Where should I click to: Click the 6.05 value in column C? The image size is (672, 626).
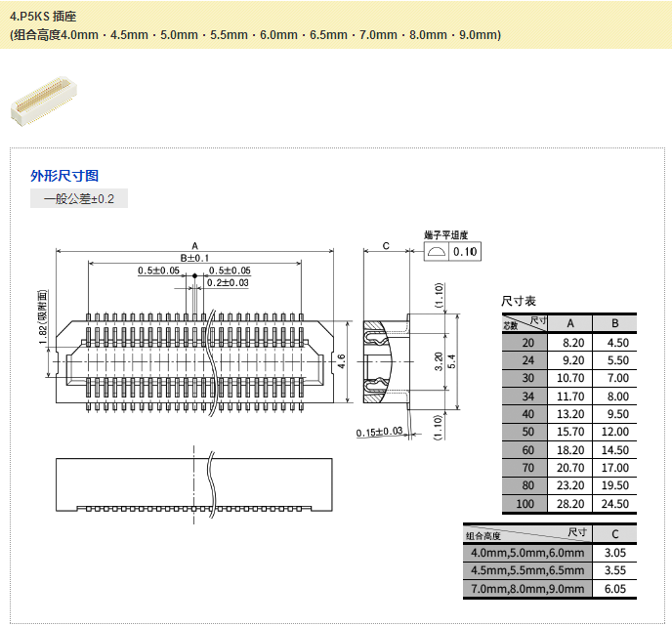(614, 589)
